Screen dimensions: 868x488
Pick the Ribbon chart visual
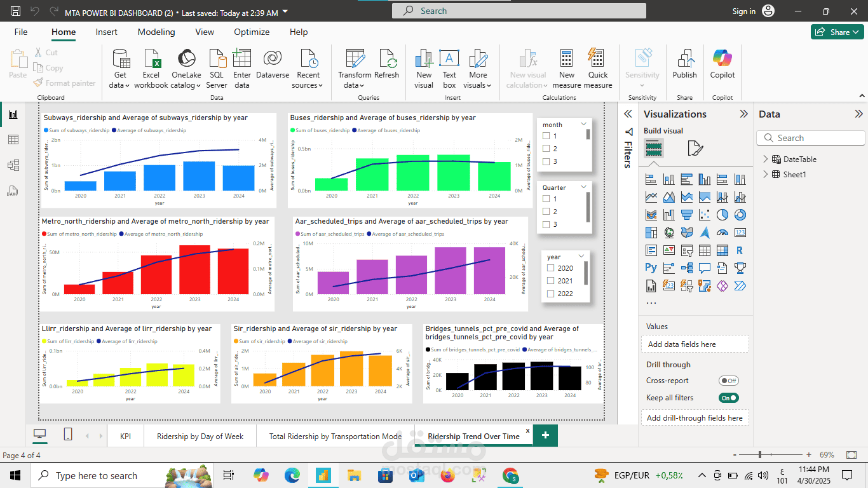651,215
